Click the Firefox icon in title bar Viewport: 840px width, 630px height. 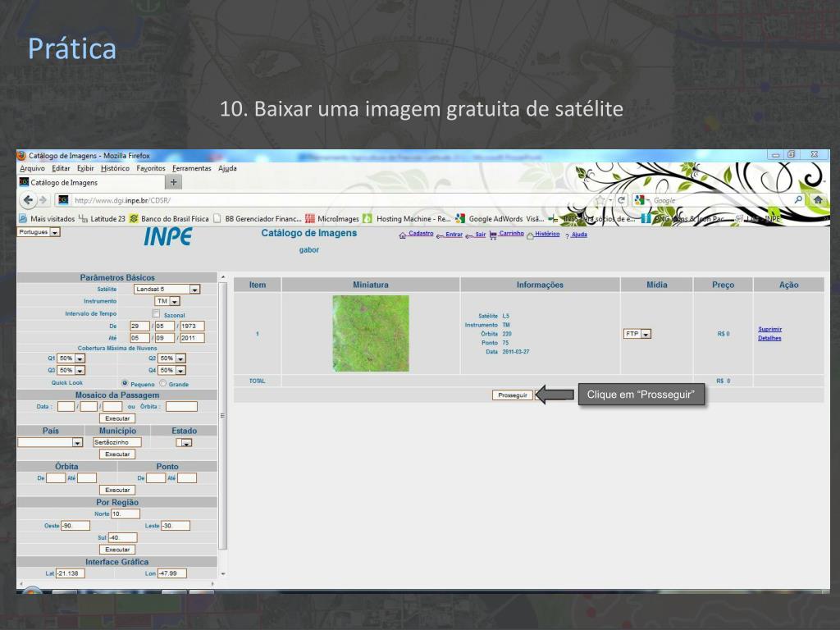(21, 155)
